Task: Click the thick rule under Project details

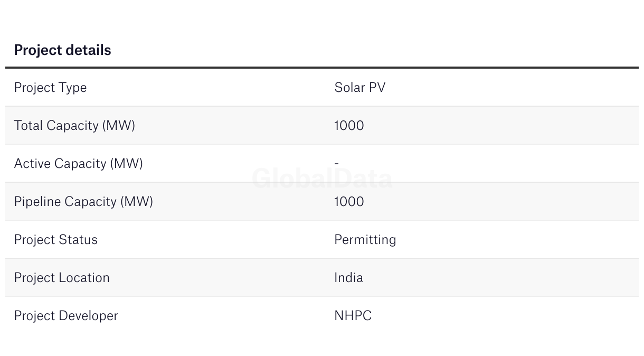Action: (x=322, y=68)
